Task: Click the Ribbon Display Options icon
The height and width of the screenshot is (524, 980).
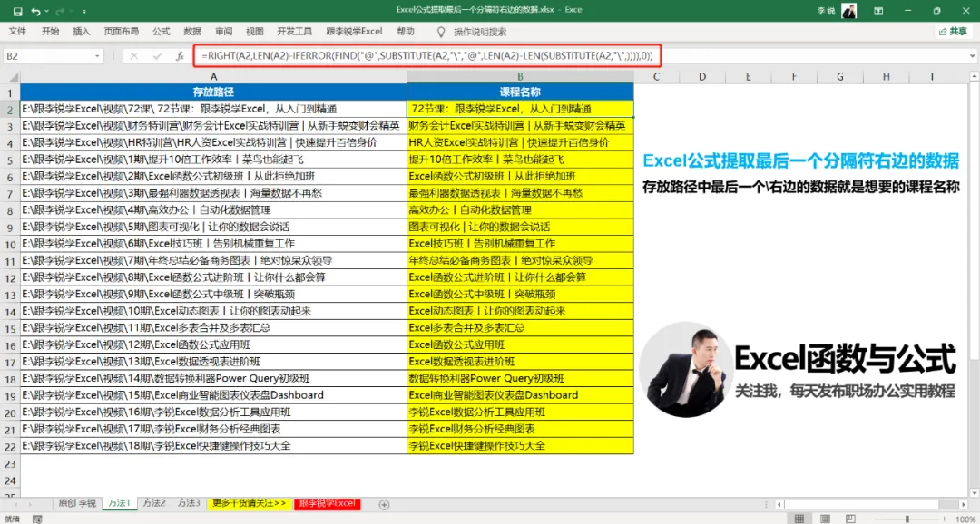Action: (x=878, y=11)
